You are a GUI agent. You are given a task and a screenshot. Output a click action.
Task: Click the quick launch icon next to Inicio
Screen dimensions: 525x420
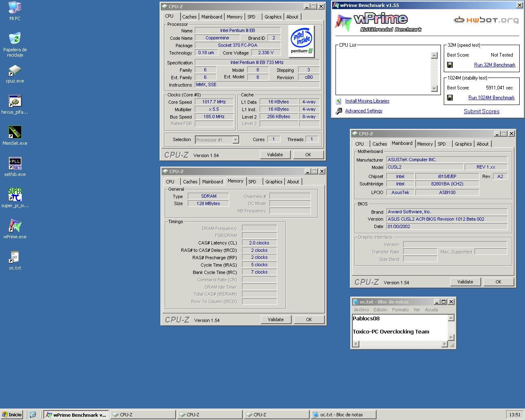[33, 415]
